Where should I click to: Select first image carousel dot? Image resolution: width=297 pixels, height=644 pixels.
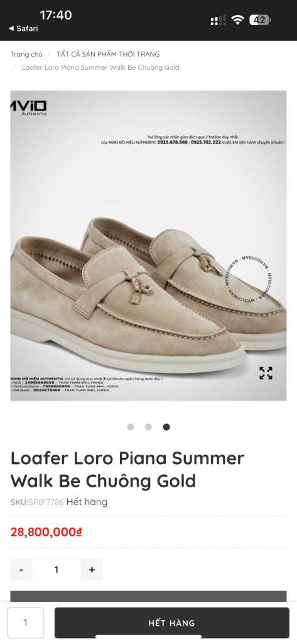[131, 427]
